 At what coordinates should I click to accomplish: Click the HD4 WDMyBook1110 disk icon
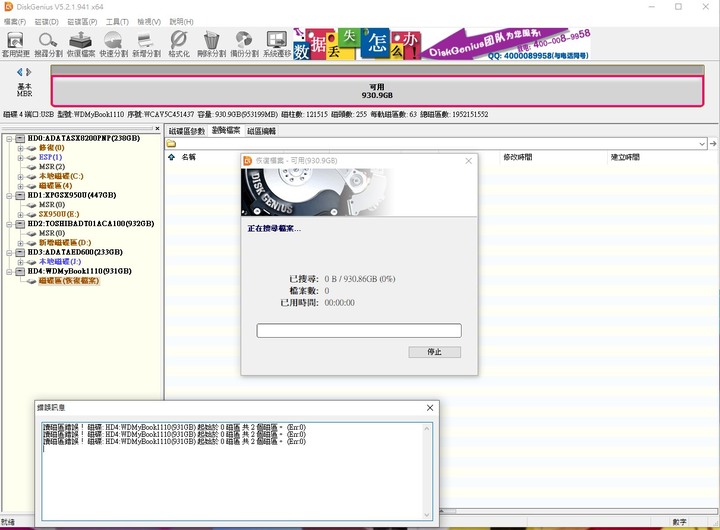coord(20,271)
